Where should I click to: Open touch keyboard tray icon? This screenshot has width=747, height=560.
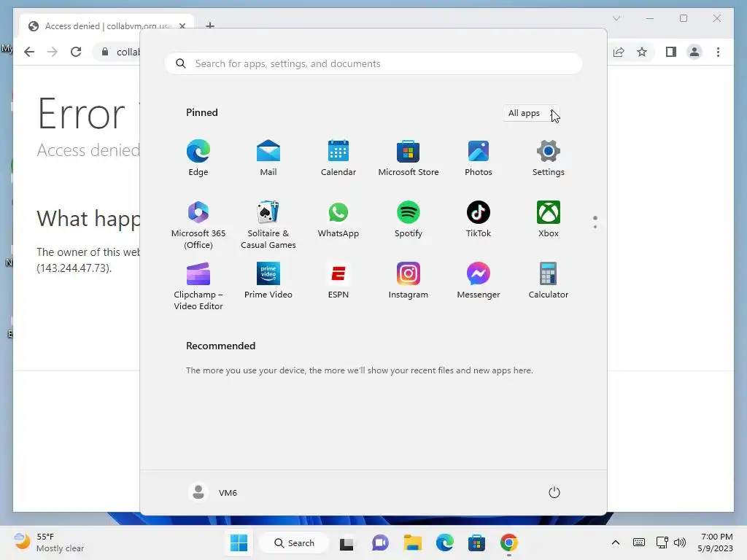(639, 542)
